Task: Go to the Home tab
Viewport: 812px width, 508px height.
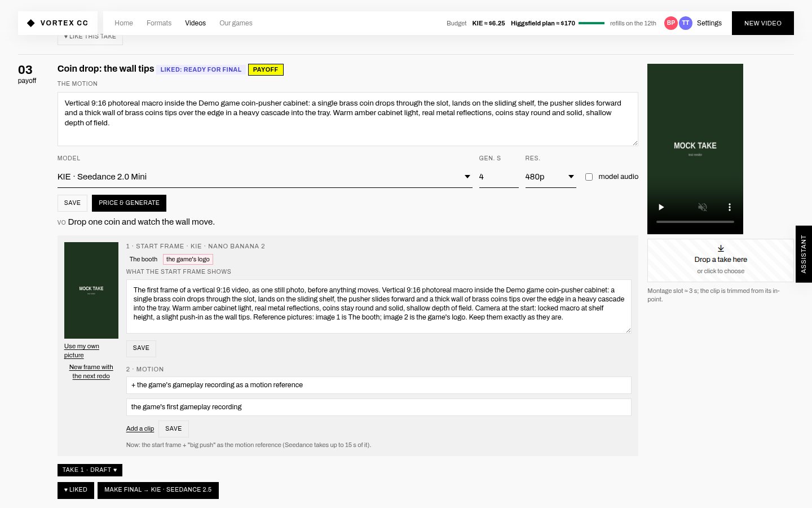Action: pyautogui.click(x=123, y=23)
